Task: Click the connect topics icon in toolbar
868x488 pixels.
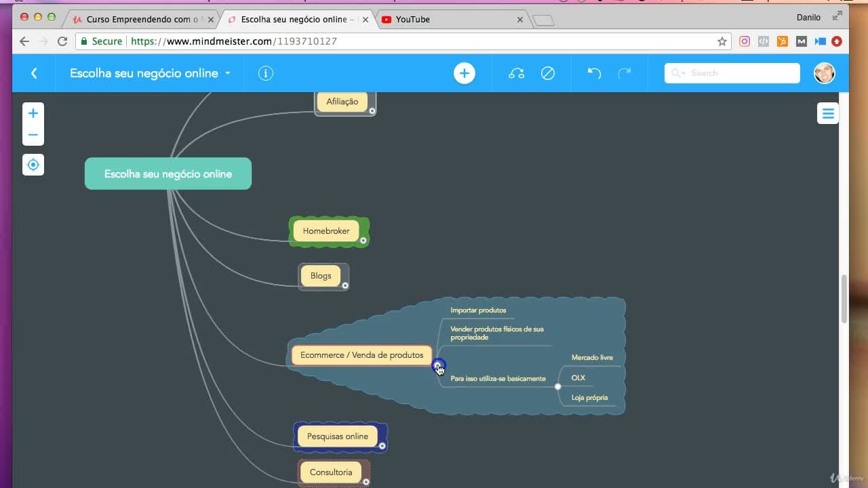Action: pos(516,73)
